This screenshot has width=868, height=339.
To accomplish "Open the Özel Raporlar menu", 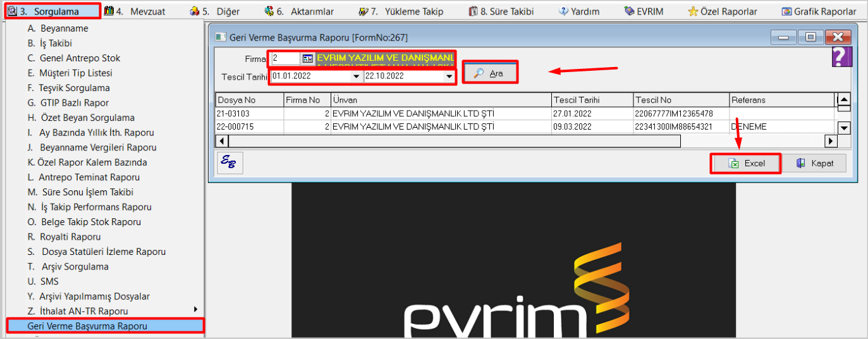I will click(x=723, y=11).
